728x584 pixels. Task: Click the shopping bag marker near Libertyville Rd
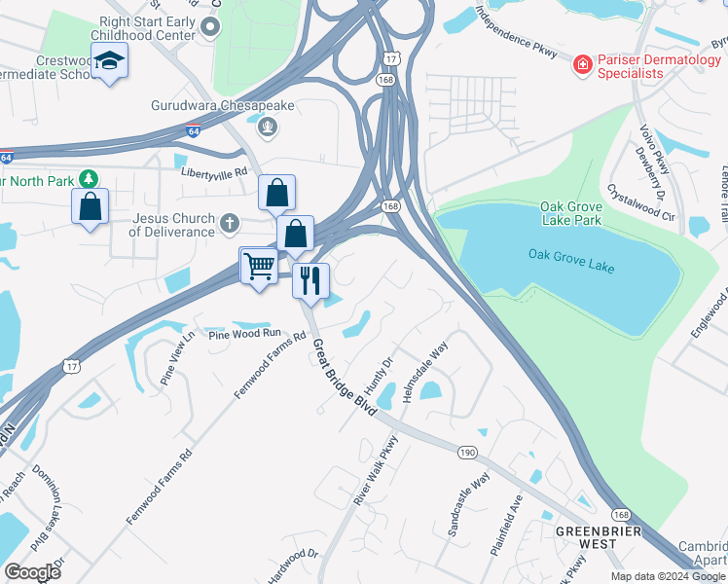click(276, 193)
